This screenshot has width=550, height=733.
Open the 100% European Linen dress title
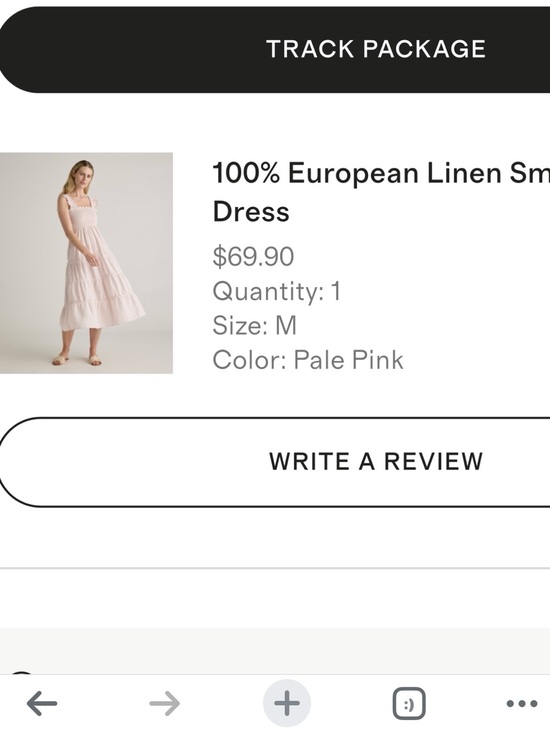pos(381,192)
